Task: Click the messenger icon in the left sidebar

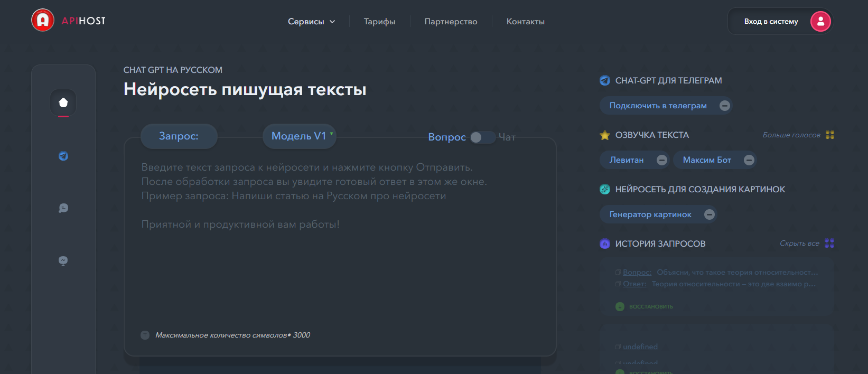Action: coord(63,260)
